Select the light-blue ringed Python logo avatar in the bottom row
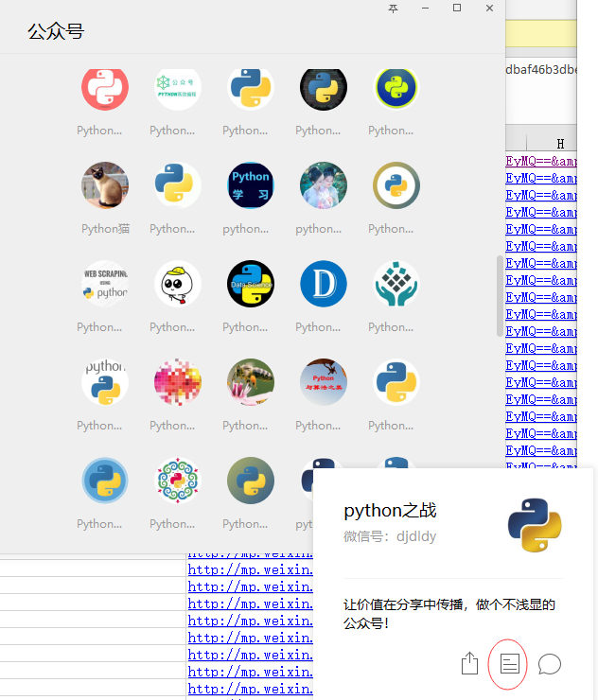The image size is (598, 700). pyautogui.click(x=105, y=481)
